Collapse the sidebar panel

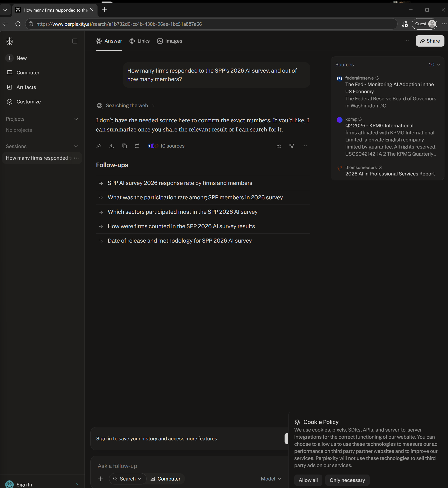pyautogui.click(x=75, y=41)
